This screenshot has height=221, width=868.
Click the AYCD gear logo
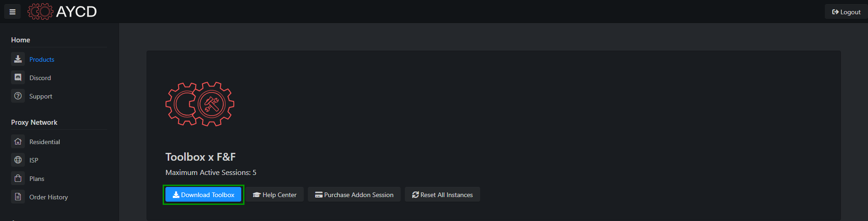40,12
